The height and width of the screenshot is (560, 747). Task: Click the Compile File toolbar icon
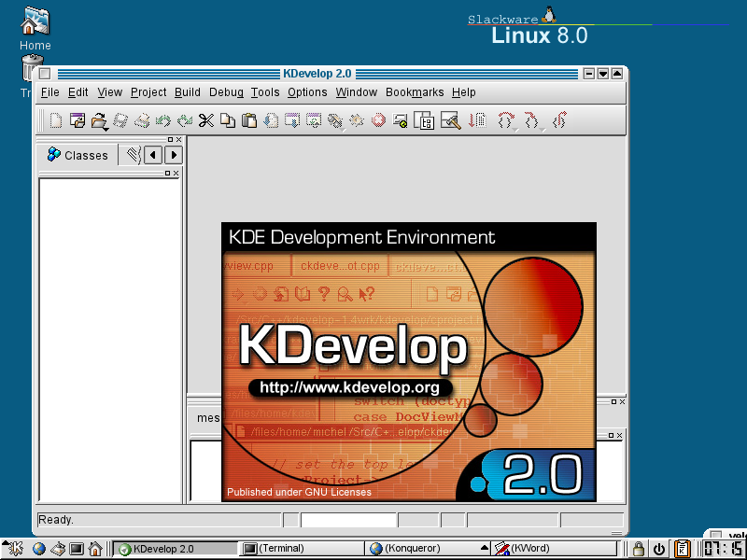tap(292, 120)
